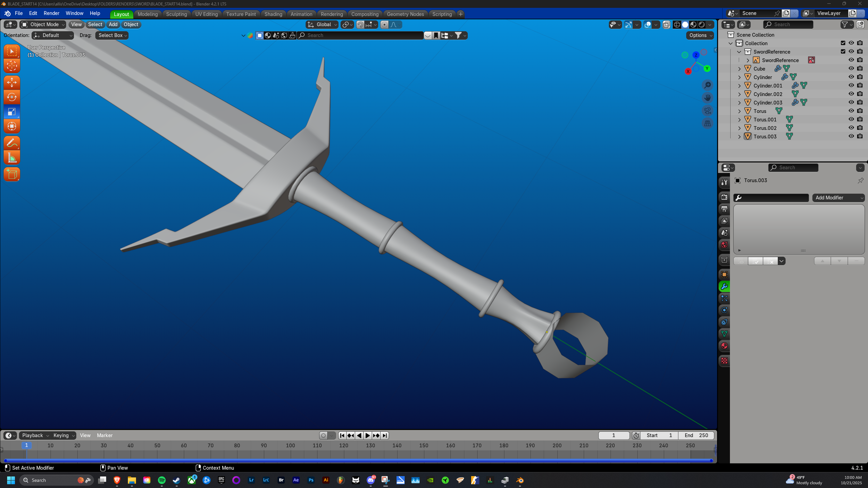Toggle camera view gizmo button

click(x=707, y=111)
